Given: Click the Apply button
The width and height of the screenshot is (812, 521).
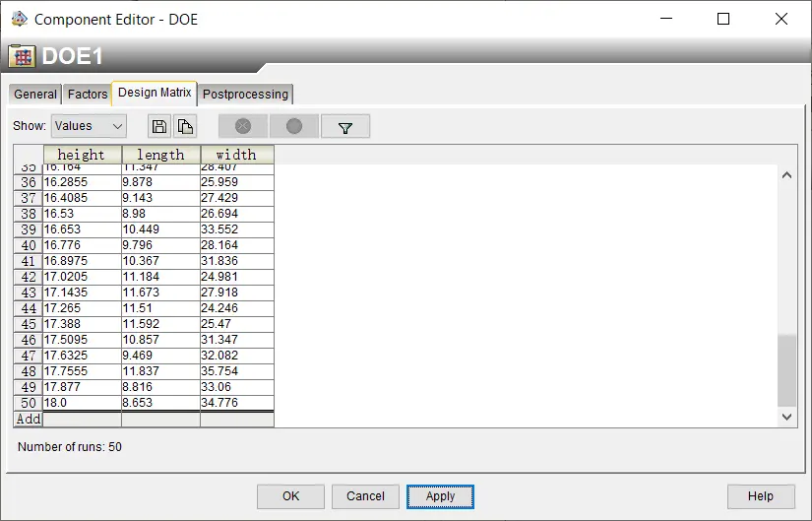Looking at the screenshot, I should pos(440,496).
